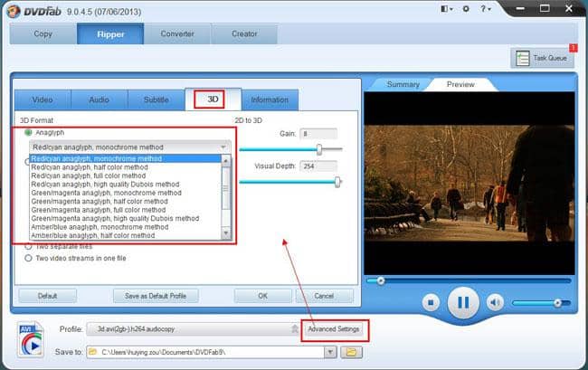Select Two video streams in one file
588x370 pixels.
pos(28,259)
